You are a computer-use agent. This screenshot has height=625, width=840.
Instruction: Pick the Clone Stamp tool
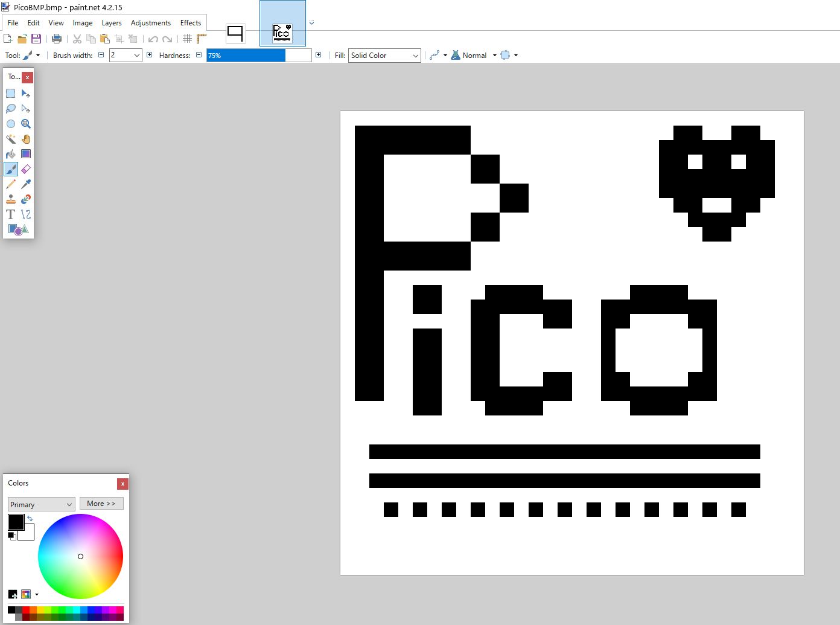(11, 199)
